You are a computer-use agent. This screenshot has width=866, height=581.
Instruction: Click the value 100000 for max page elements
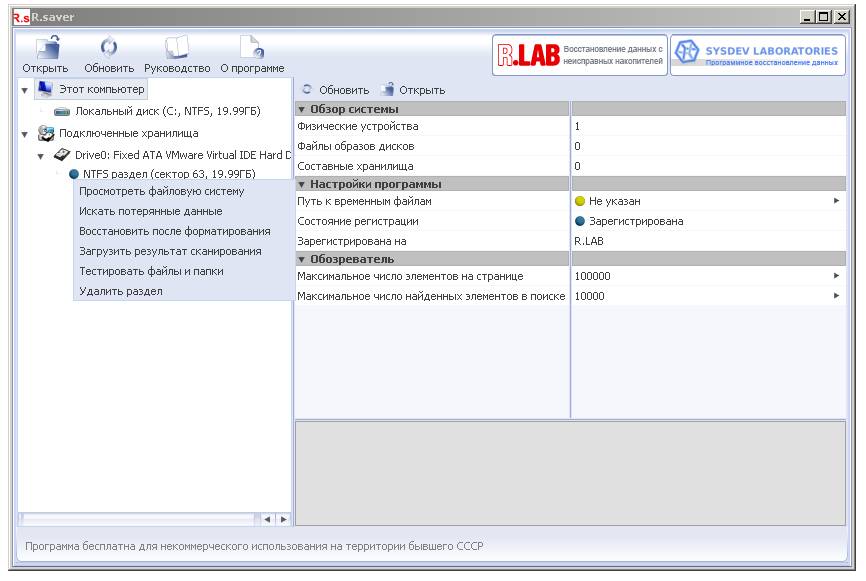[x=592, y=277]
